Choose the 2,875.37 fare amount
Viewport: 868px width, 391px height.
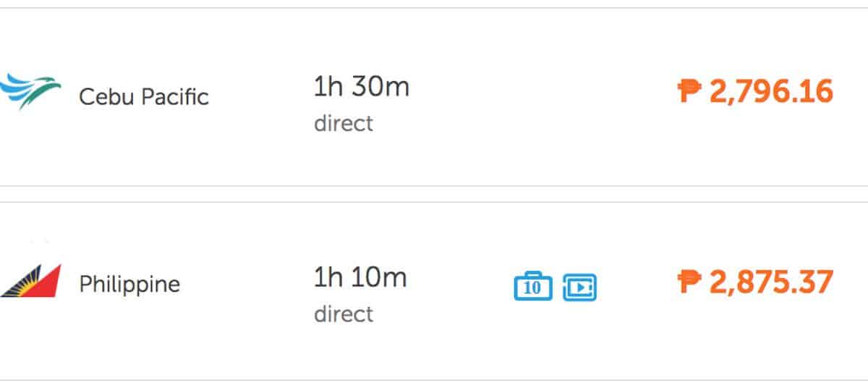tap(771, 282)
